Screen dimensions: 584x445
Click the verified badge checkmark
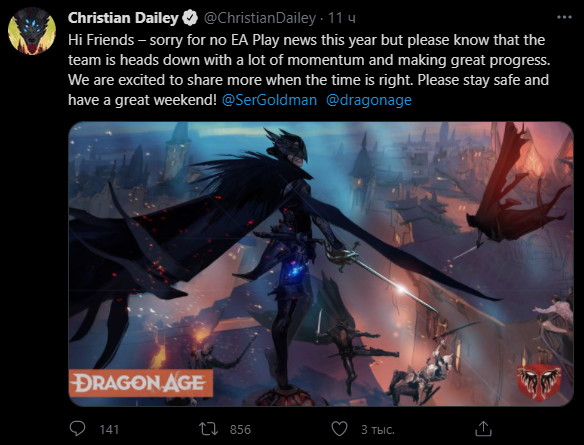pos(190,18)
